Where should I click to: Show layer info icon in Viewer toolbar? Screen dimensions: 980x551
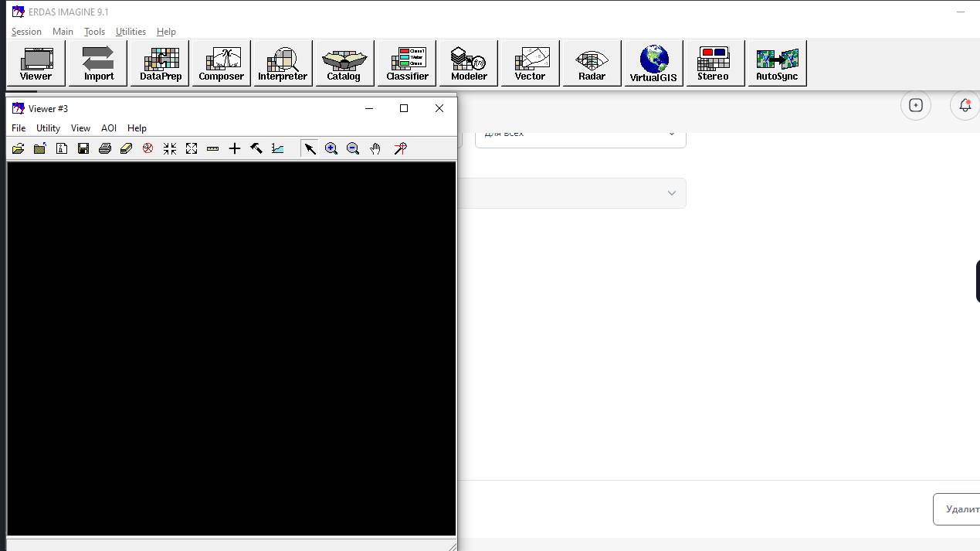pyautogui.click(x=62, y=148)
